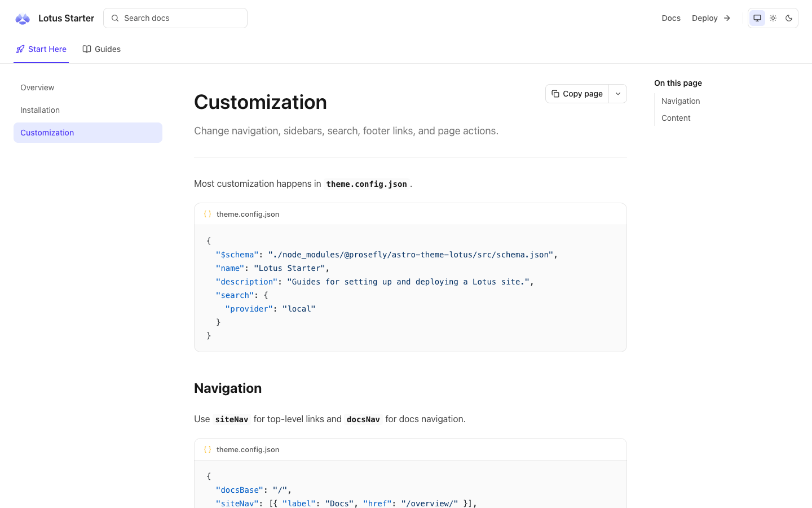Switch to system theme mode
This screenshot has width=812, height=508.
point(757,18)
